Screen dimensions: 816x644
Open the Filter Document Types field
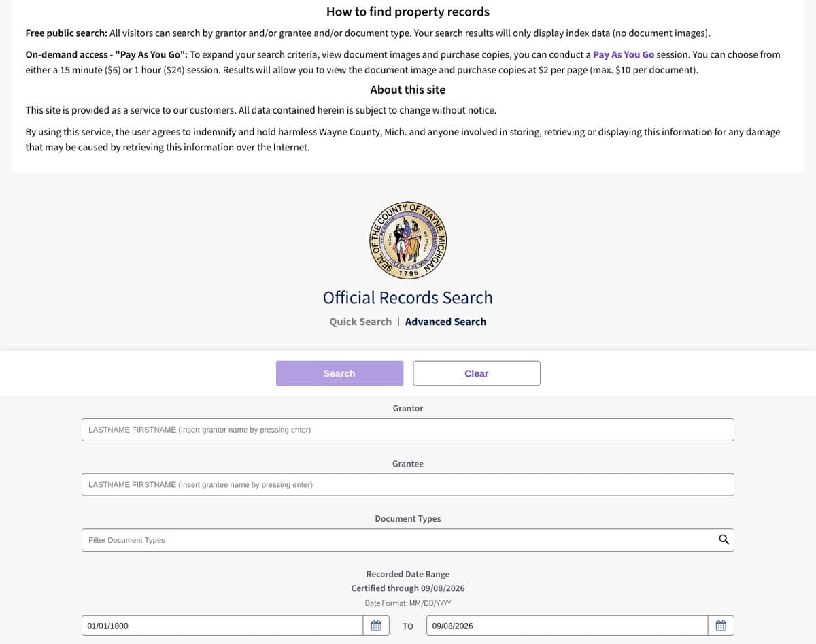408,540
